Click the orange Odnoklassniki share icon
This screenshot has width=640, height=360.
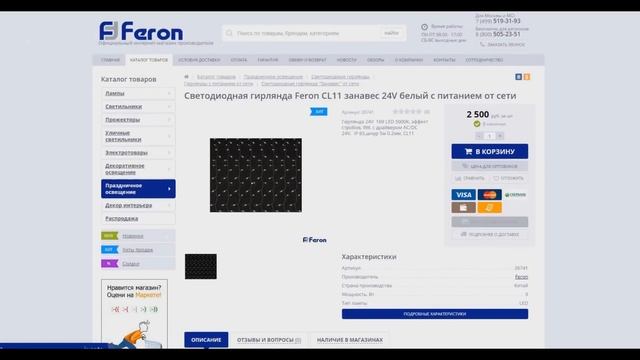click(x=527, y=77)
